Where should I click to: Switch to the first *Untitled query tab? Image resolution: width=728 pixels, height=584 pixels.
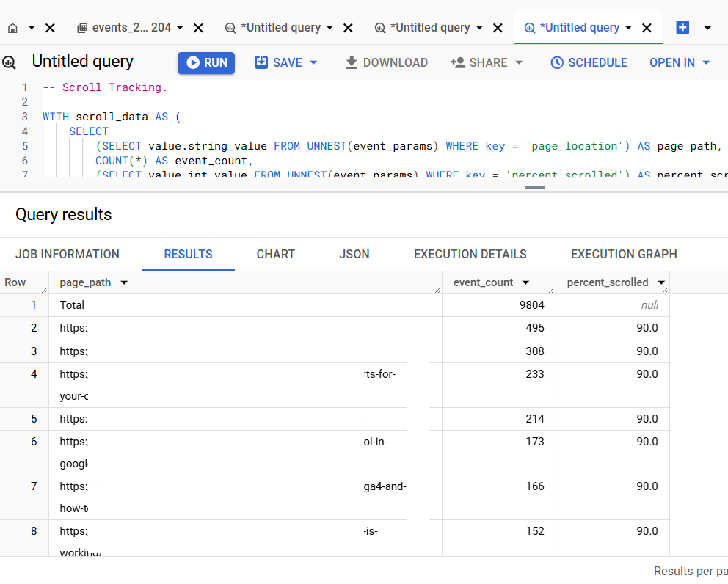[272, 28]
